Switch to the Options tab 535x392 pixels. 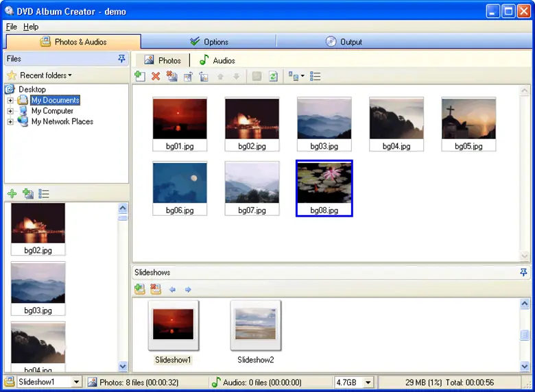209,42
